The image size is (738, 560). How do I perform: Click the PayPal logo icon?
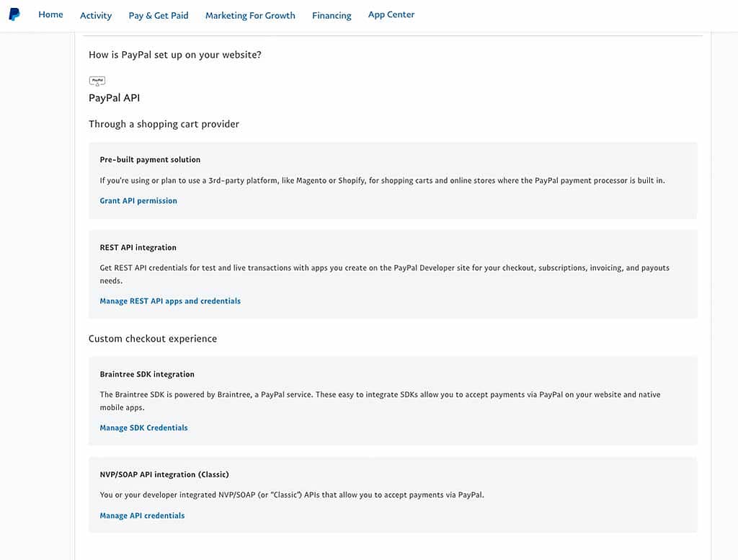(x=14, y=14)
